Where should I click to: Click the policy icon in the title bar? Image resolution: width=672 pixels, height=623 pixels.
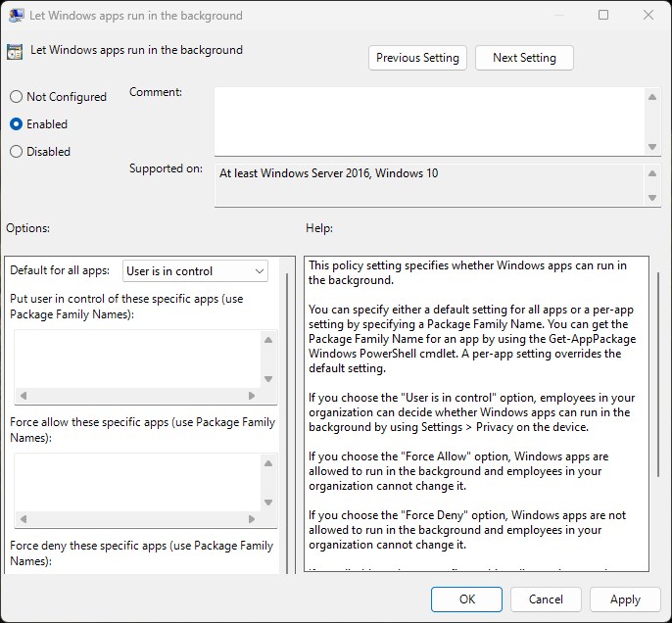[17, 16]
